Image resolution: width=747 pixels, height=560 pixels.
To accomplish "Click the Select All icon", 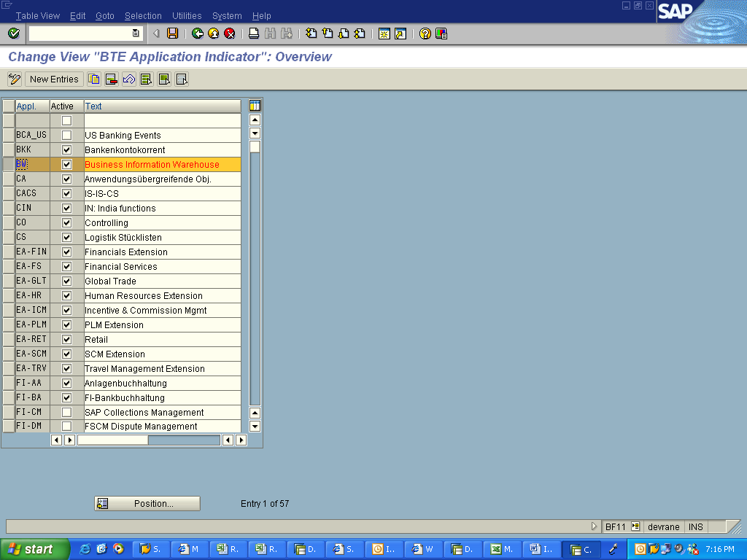I will click(x=147, y=79).
